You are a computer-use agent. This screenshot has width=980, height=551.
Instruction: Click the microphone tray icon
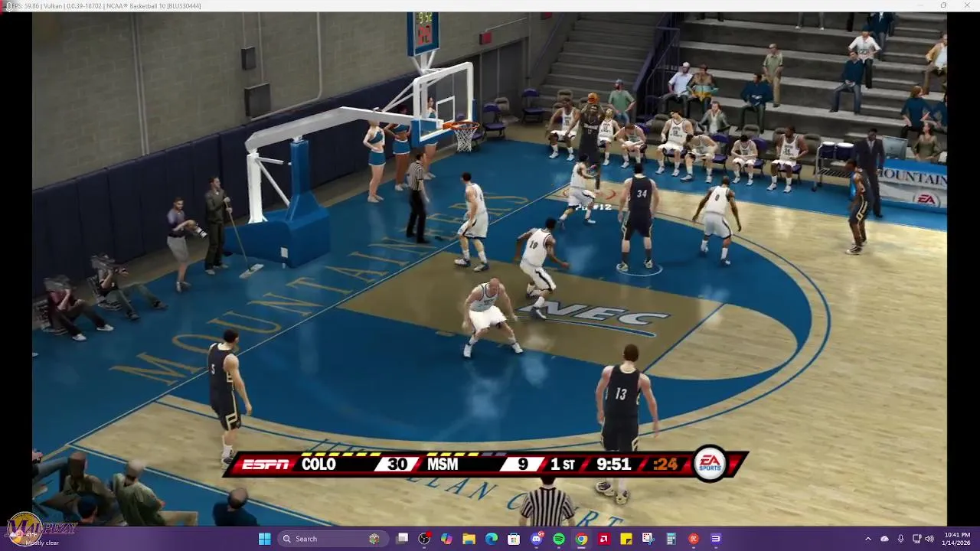[x=901, y=539]
